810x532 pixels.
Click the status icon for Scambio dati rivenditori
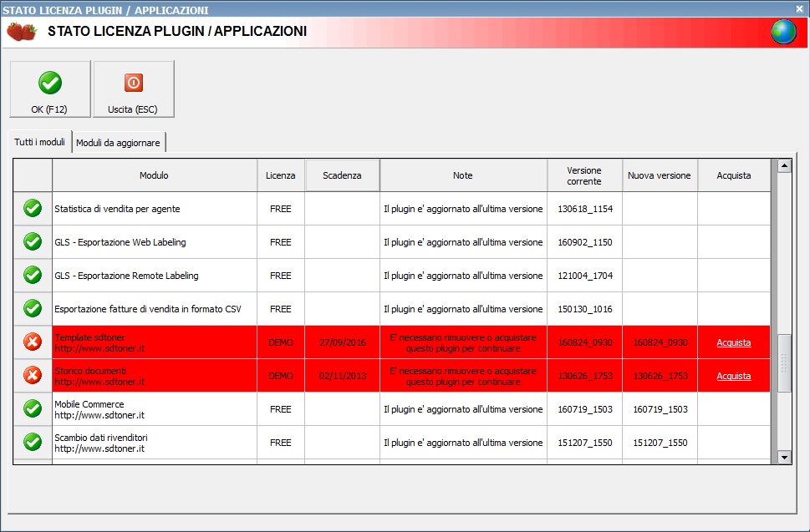pos(33,442)
